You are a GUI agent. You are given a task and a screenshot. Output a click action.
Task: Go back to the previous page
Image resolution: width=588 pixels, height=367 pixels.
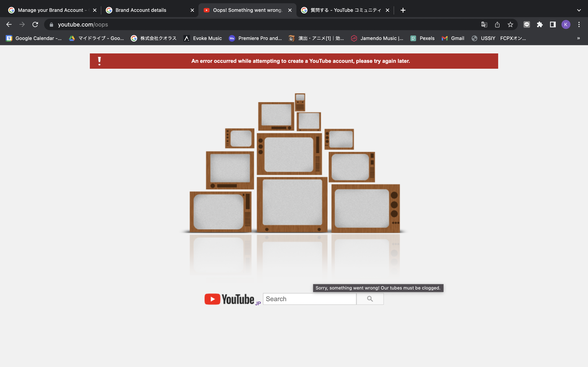(9, 24)
